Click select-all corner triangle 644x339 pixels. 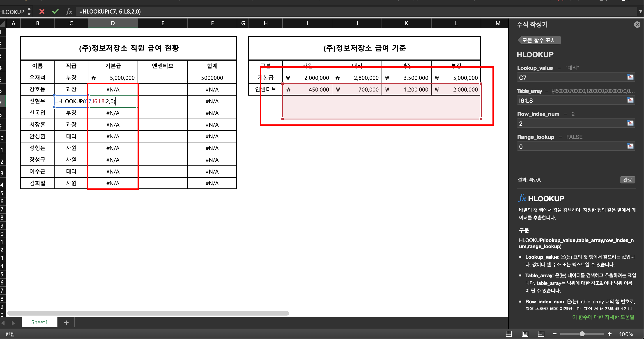(x=3, y=24)
